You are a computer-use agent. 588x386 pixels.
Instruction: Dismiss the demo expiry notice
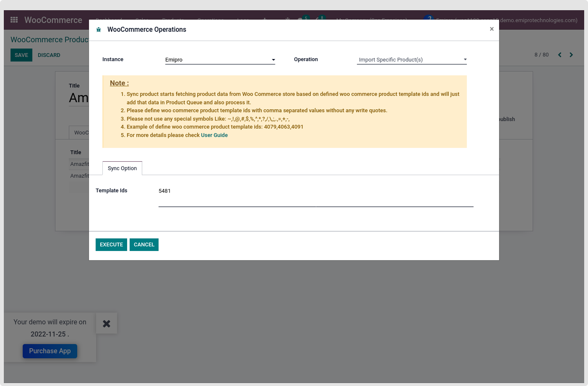107,324
